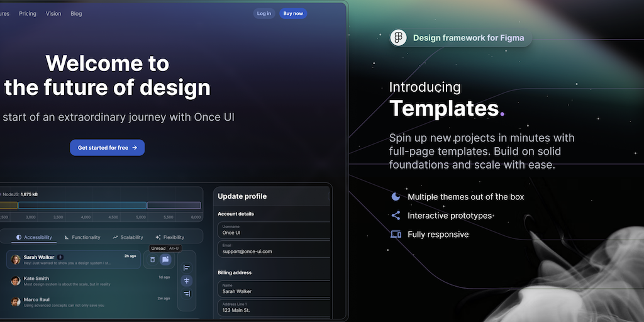Open Kate Smith's message
This screenshot has width=644, height=322.
91,281
